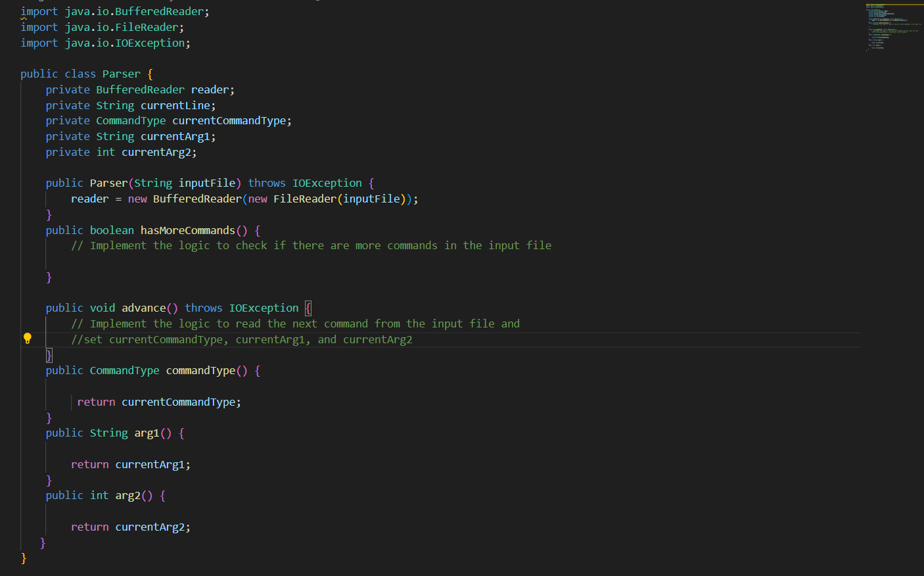Click the minimap overview pane
The height and width of the screenshot is (576, 924).
coord(894,26)
